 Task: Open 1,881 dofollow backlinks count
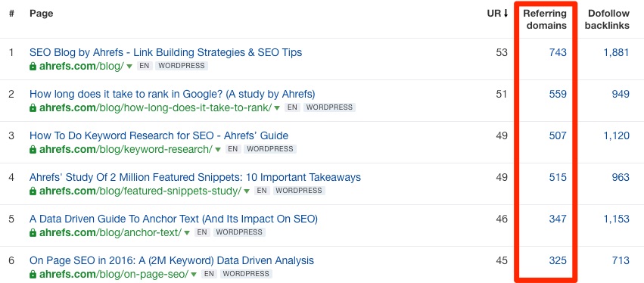[617, 52]
